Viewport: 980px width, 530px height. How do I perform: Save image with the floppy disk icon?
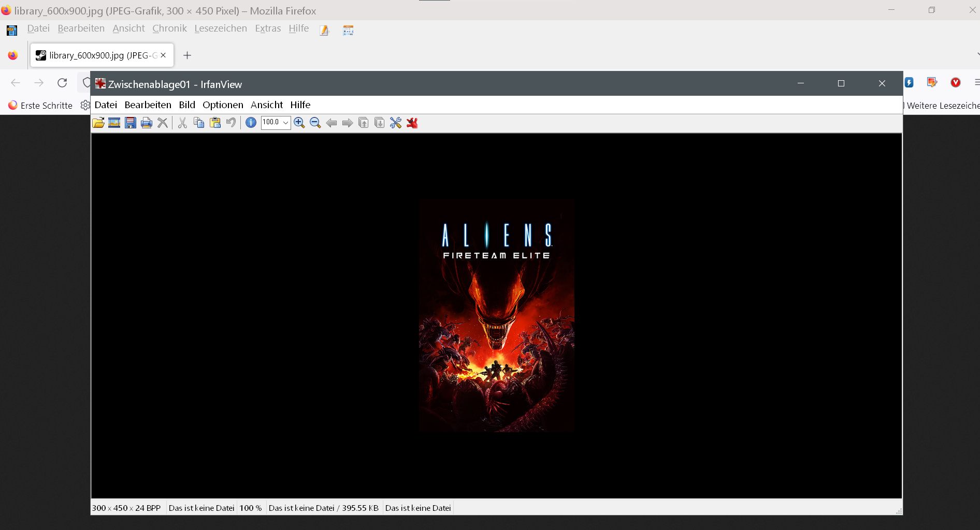[131, 123]
